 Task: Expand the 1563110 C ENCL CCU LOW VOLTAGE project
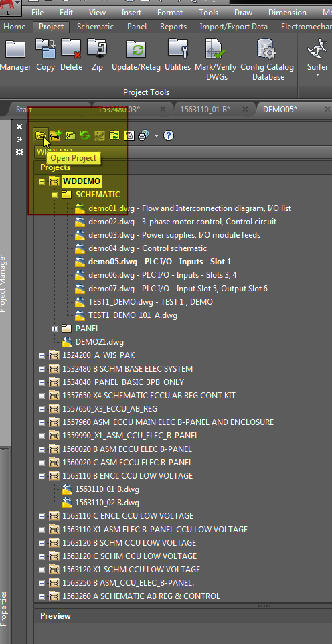point(41,516)
